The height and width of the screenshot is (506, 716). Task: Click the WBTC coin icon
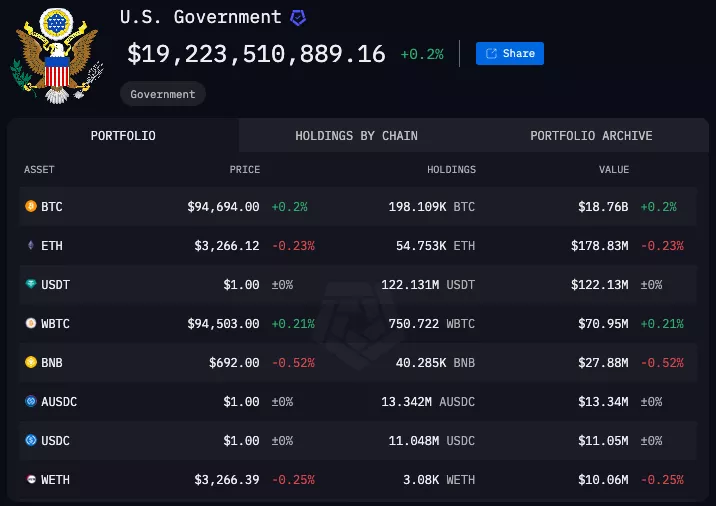(x=30, y=324)
